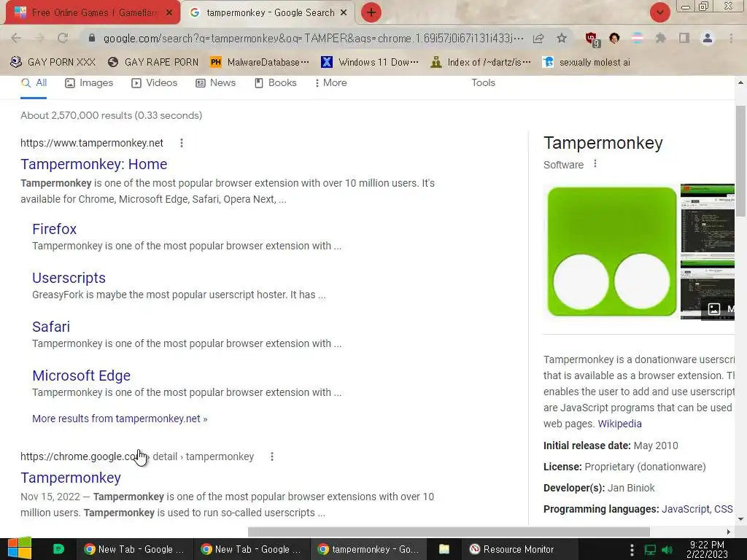Open the Safari sitelink
This screenshot has width=747, height=560.
51,327
